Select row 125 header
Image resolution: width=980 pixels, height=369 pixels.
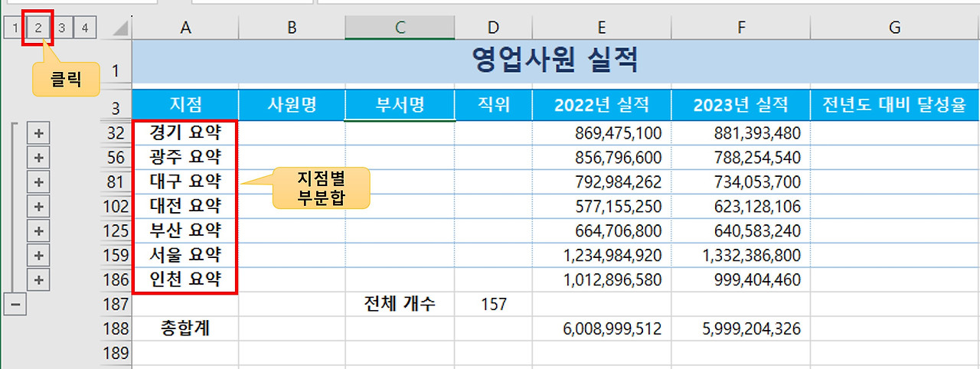click(116, 230)
